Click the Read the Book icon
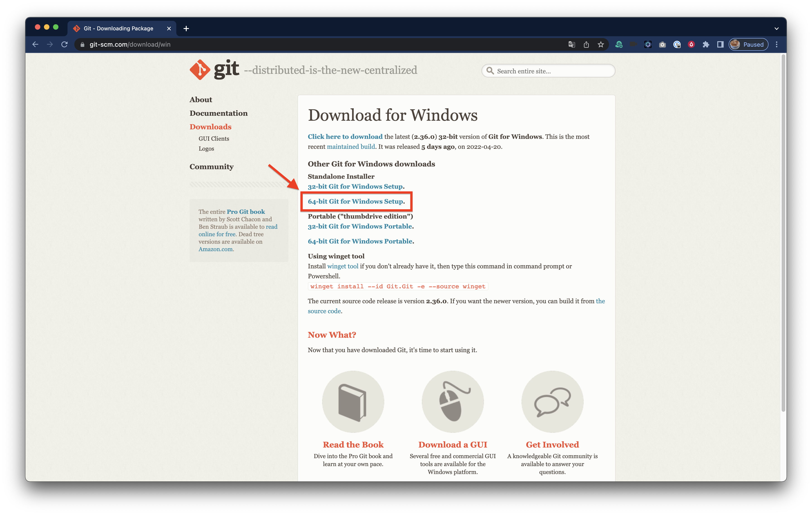 pos(353,402)
